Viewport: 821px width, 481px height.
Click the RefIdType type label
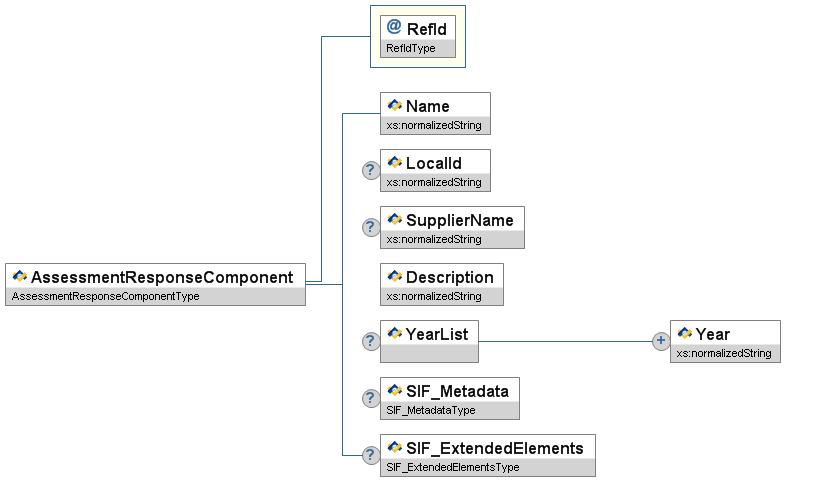[x=411, y=48]
